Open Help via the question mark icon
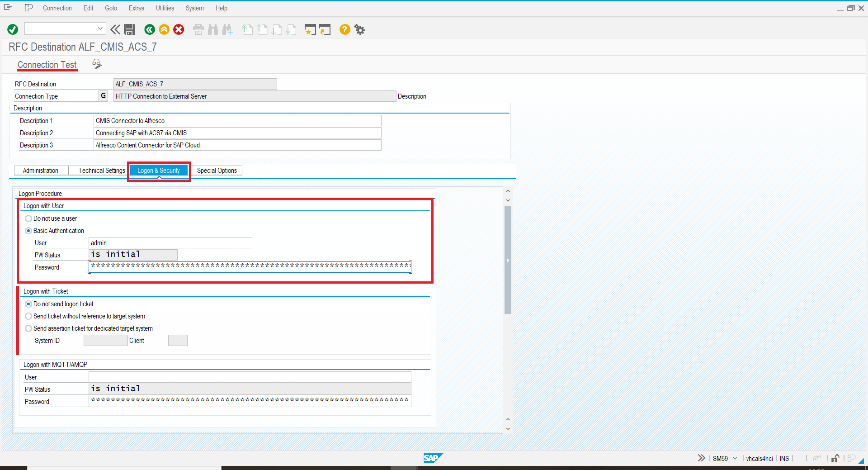868x470 pixels. 344,29
